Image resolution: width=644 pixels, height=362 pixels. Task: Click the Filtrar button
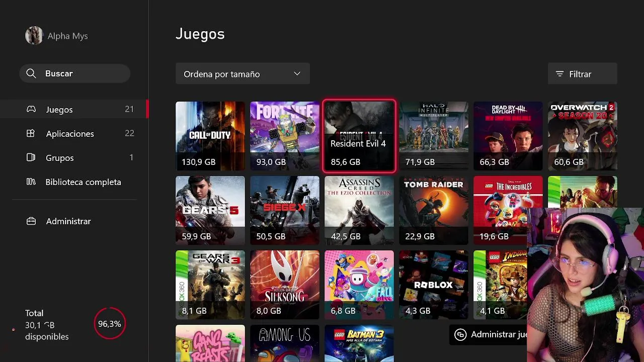pos(583,74)
